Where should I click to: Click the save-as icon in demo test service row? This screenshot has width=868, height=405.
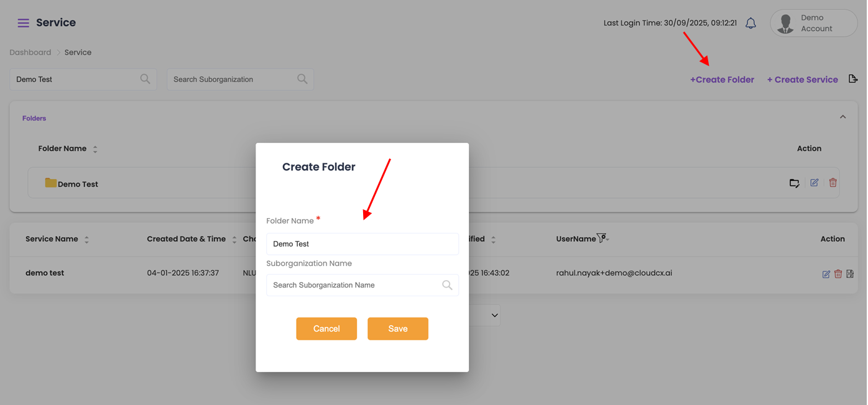[x=850, y=274]
